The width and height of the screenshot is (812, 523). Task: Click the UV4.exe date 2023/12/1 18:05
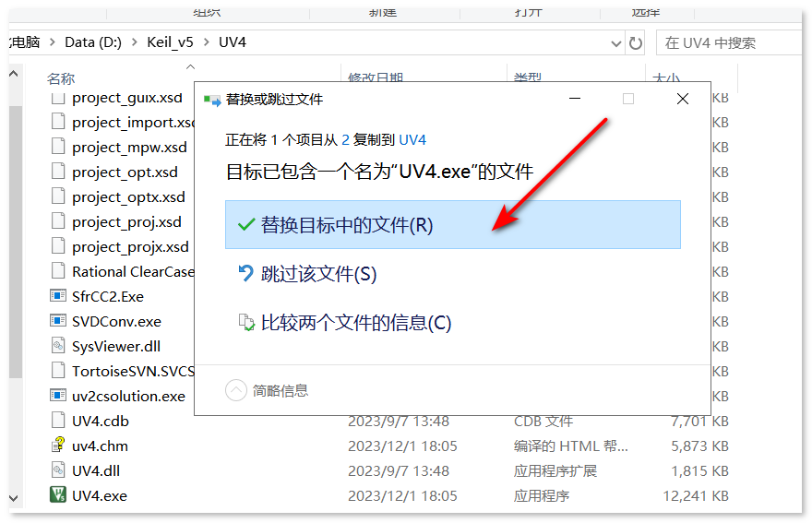(402, 495)
